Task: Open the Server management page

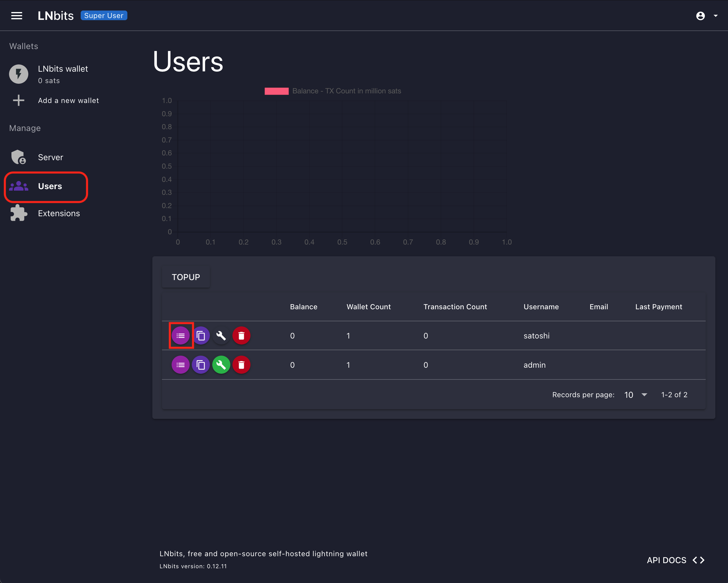Action: 50,157
